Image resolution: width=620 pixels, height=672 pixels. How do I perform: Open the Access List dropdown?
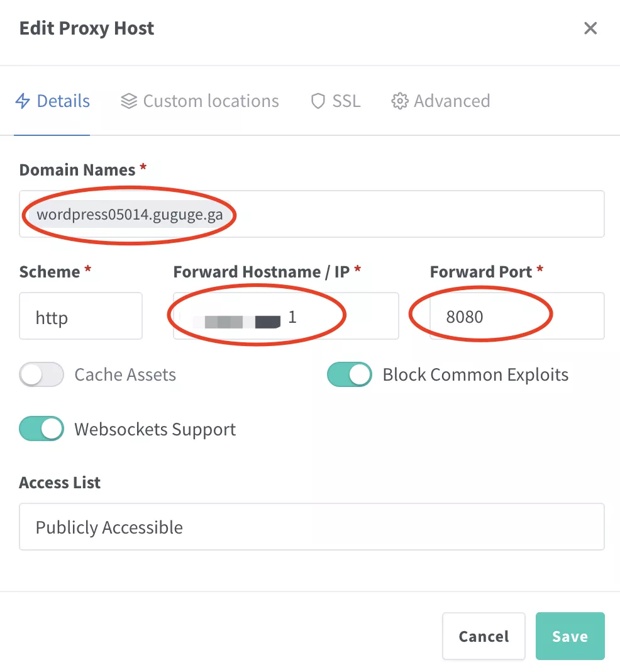[311, 527]
